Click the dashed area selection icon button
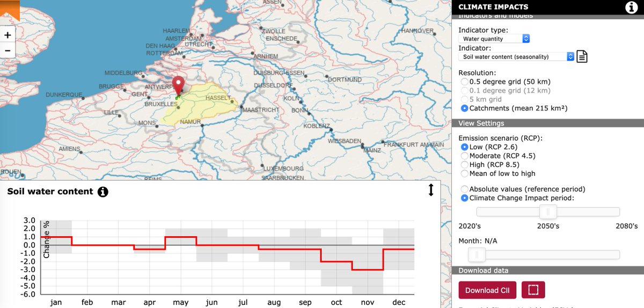This screenshot has height=308, width=644. [x=533, y=290]
